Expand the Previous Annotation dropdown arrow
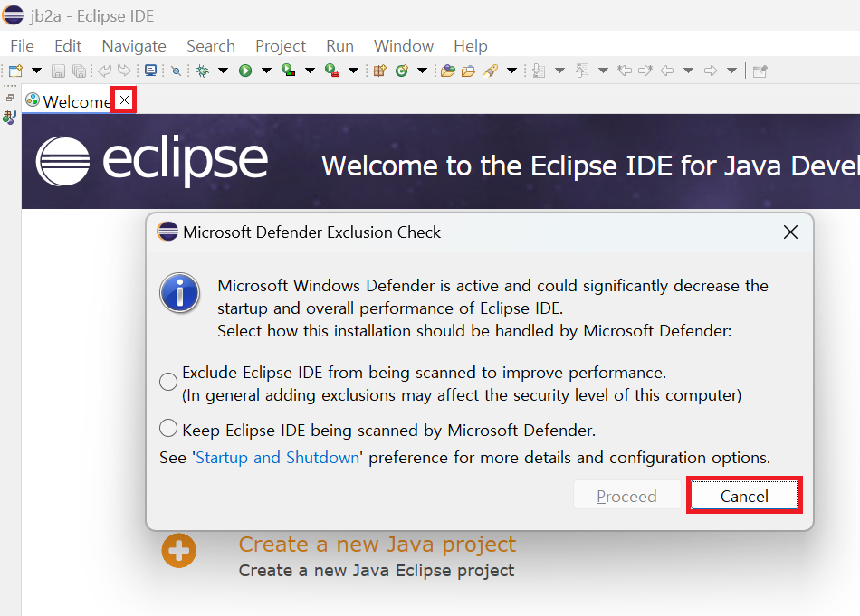This screenshot has width=860, height=616. coord(603,71)
